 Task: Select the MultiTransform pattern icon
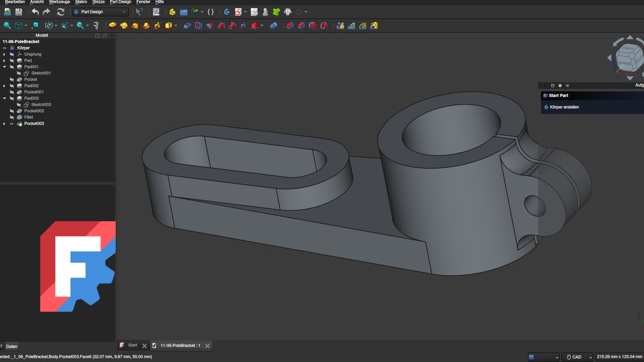[374, 25]
